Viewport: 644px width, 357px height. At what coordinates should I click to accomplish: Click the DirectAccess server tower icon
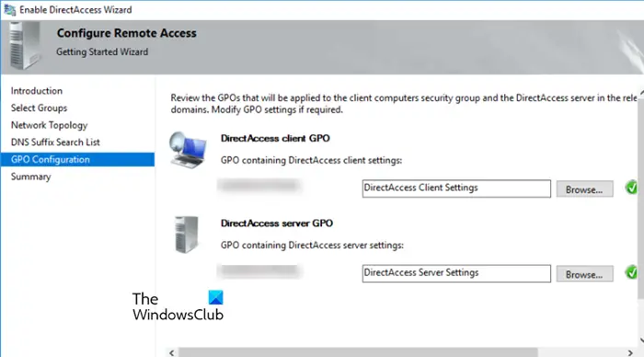[187, 235]
